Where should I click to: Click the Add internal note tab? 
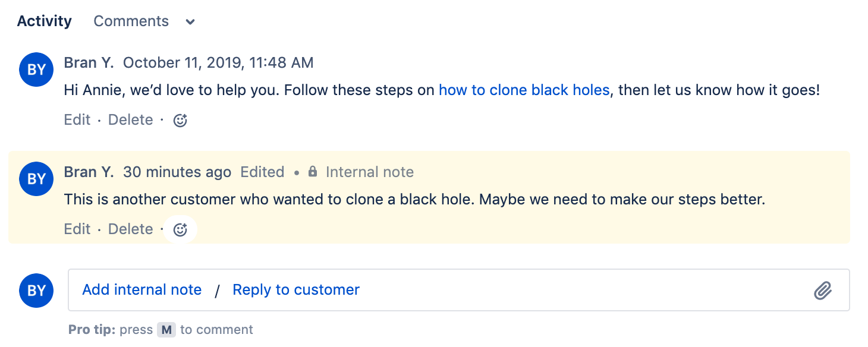pos(141,290)
